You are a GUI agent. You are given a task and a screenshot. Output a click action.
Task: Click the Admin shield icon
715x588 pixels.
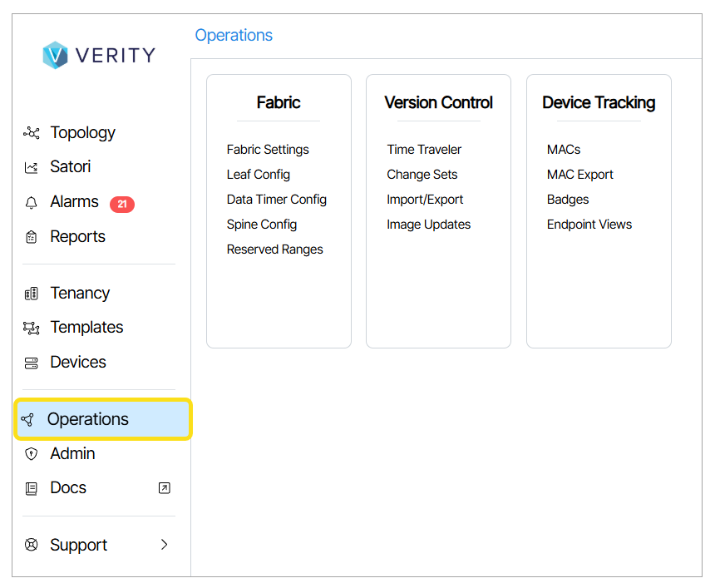pos(32,454)
